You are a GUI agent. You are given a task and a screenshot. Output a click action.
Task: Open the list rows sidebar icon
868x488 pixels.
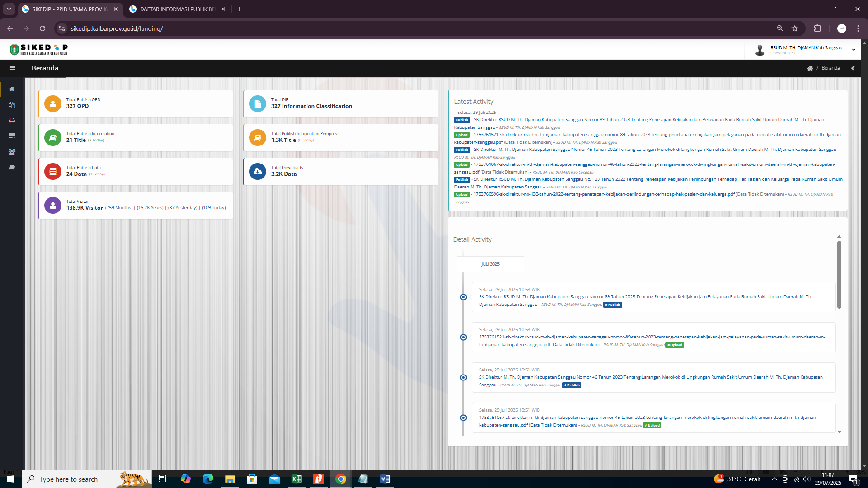coord(12,136)
